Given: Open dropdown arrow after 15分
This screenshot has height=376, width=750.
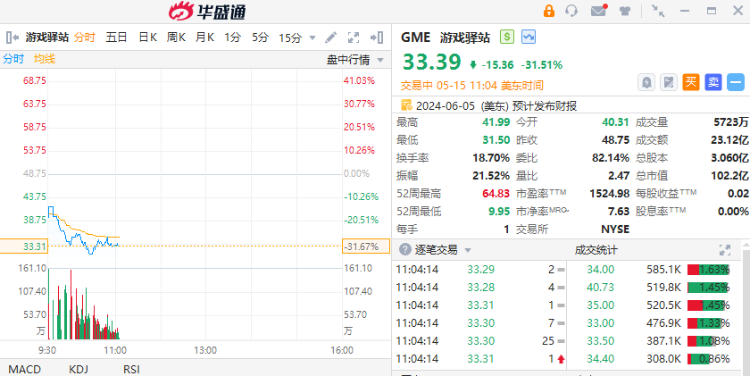Looking at the screenshot, I should point(313,37).
